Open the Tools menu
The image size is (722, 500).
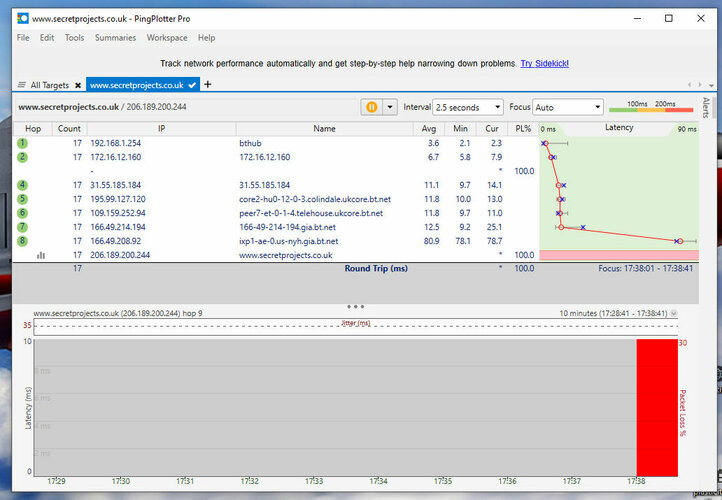coord(74,38)
